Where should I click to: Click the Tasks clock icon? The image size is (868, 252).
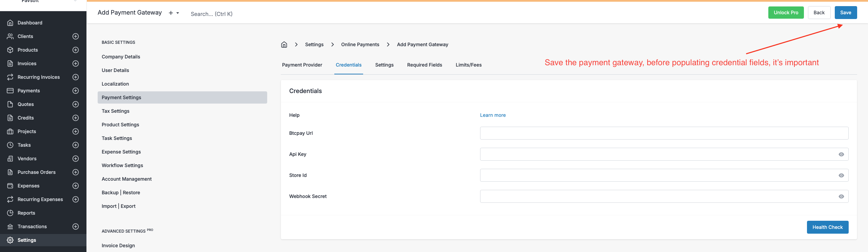coord(10,145)
